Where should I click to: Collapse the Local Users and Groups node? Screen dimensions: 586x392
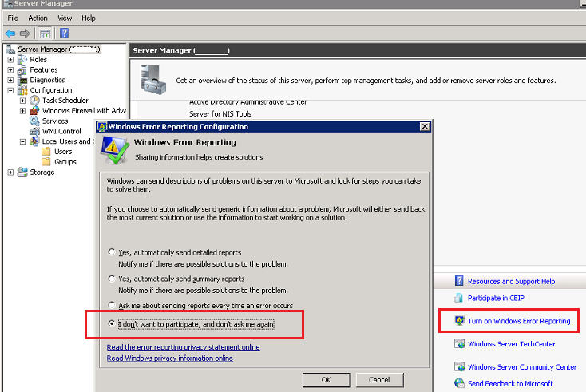(23, 141)
